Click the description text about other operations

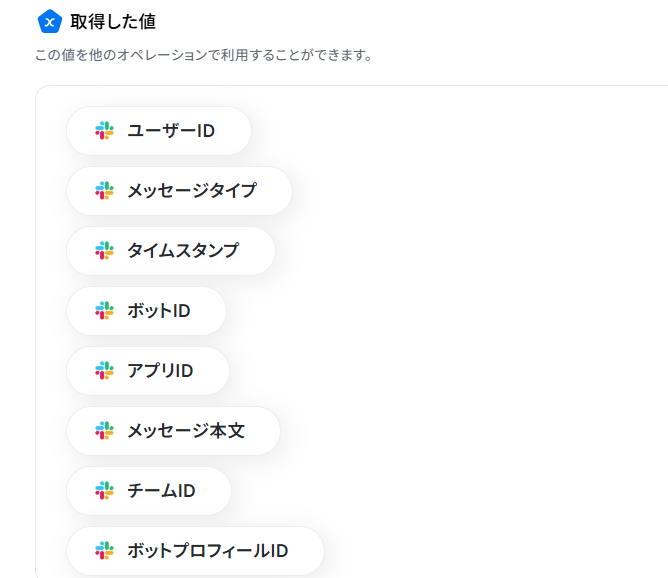click(204, 55)
